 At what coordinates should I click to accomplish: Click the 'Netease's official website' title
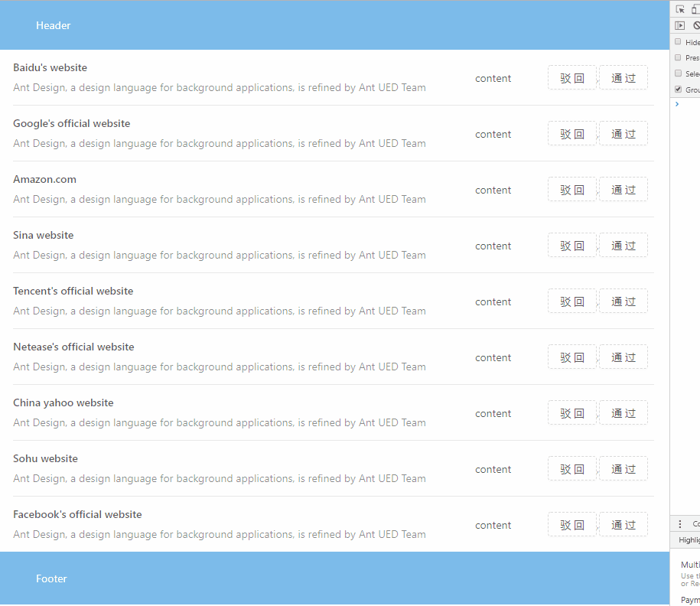click(x=73, y=347)
